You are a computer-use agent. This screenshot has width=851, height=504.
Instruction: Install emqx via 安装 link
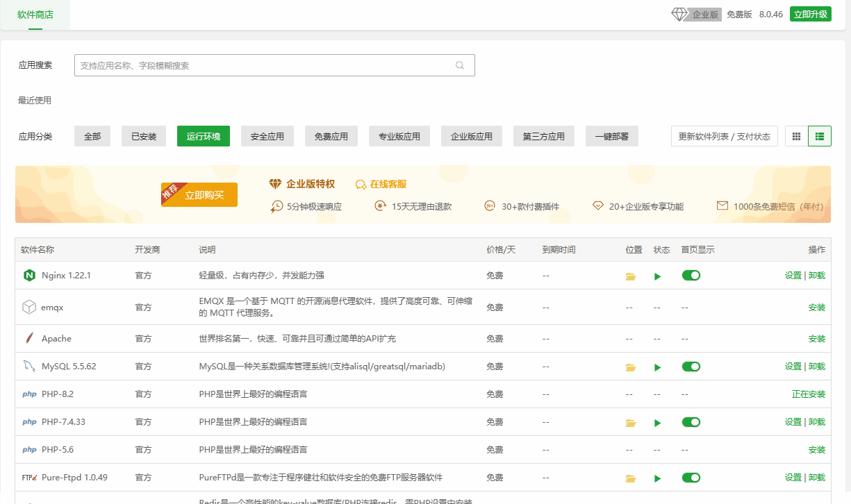click(817, 308)
